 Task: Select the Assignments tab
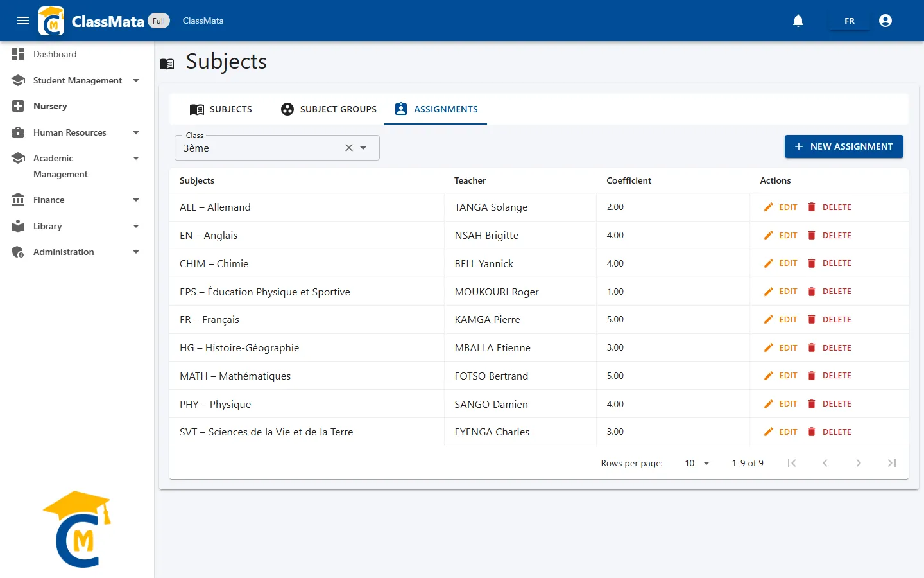[436, 109]
